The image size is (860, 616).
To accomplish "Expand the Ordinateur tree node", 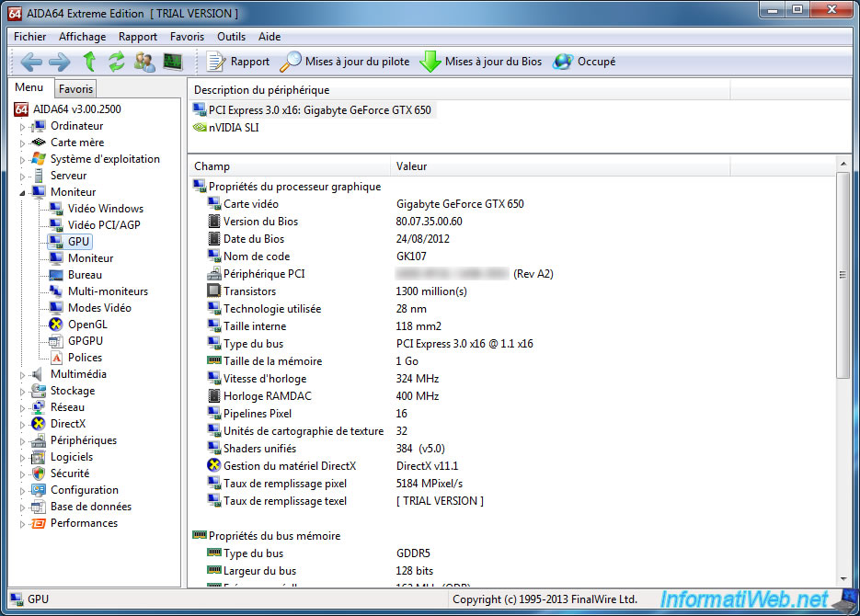I will 22,127.
